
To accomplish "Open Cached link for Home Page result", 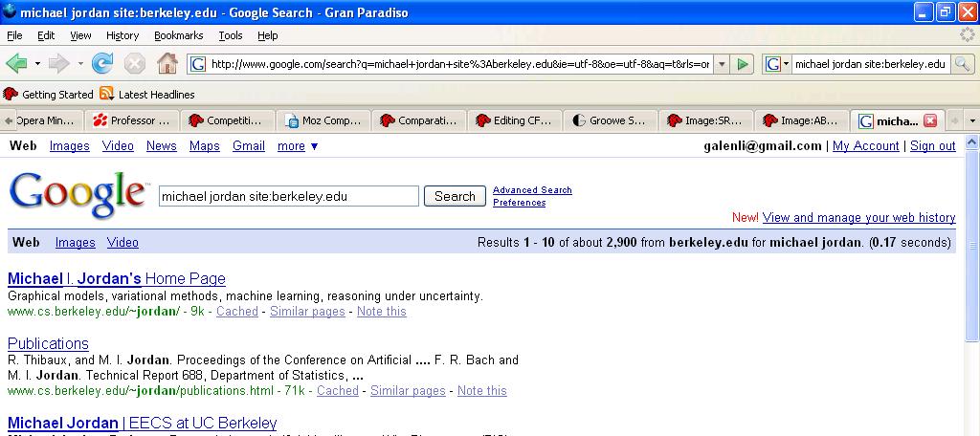I will 237,311.
